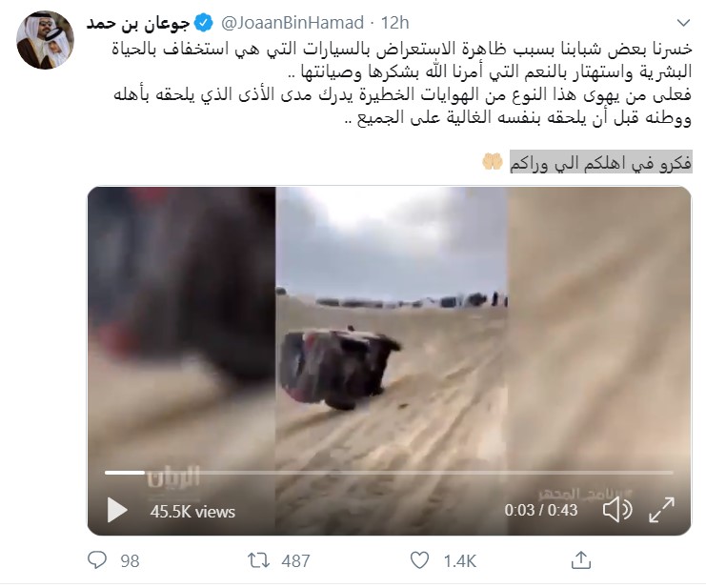706x588 pixels.
Task: Open the share tweet upload icon
Action: point(581,560)
